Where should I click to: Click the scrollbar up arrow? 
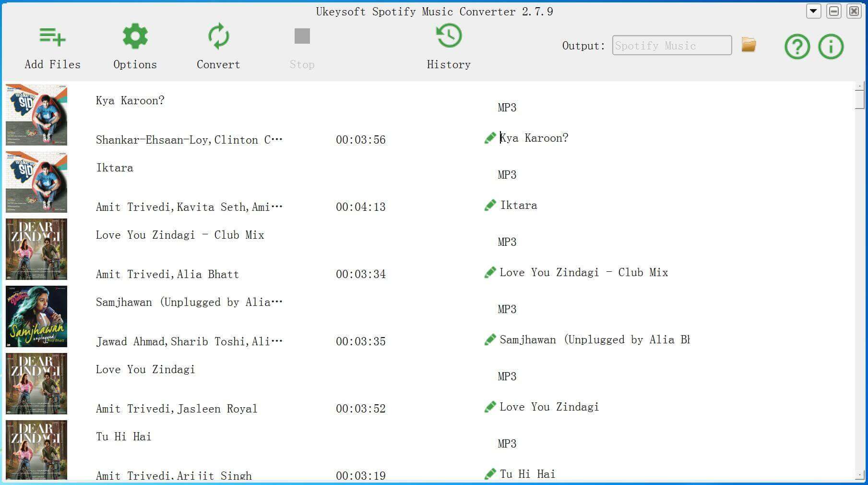click(x=859, y=86)
